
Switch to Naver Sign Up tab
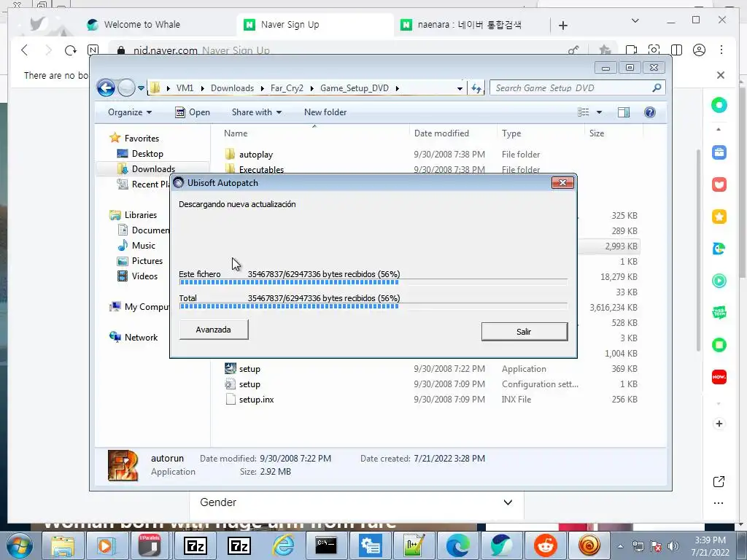(x=290, y=24)
